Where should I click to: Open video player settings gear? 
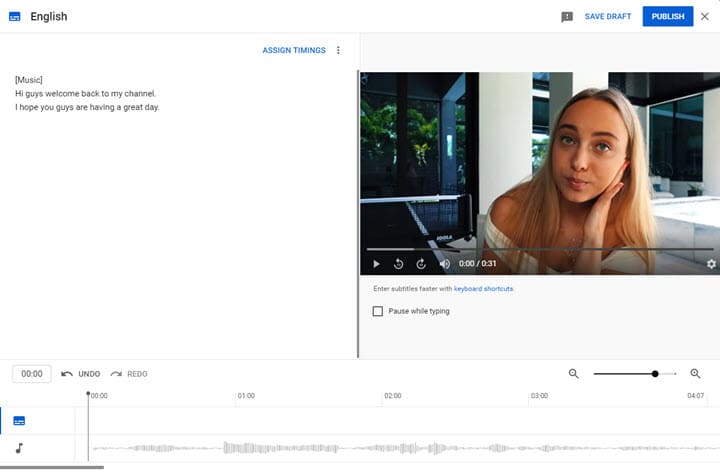tap(711, 264)
